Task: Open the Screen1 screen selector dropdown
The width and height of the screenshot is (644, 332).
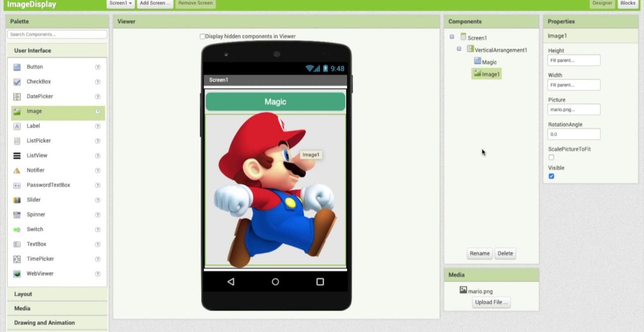Action: [x=120, y=3]
